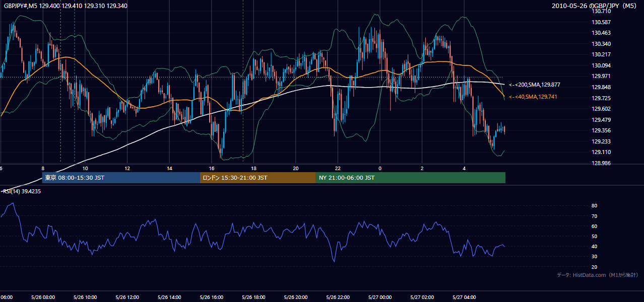Click the 5/27 02:00 time axis label

(x=422, y=297)
